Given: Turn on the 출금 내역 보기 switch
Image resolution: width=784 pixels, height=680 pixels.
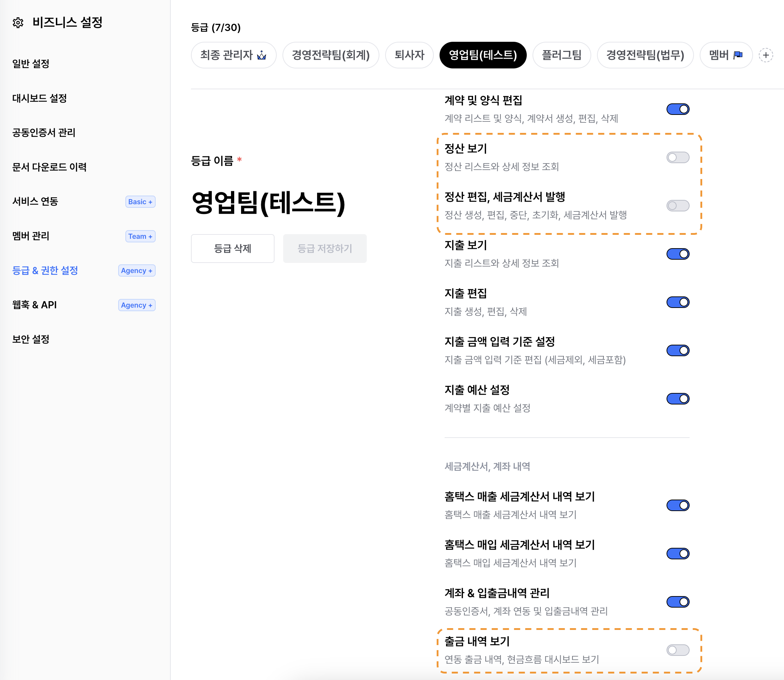Looking at the screenshot, I should 677,650.
